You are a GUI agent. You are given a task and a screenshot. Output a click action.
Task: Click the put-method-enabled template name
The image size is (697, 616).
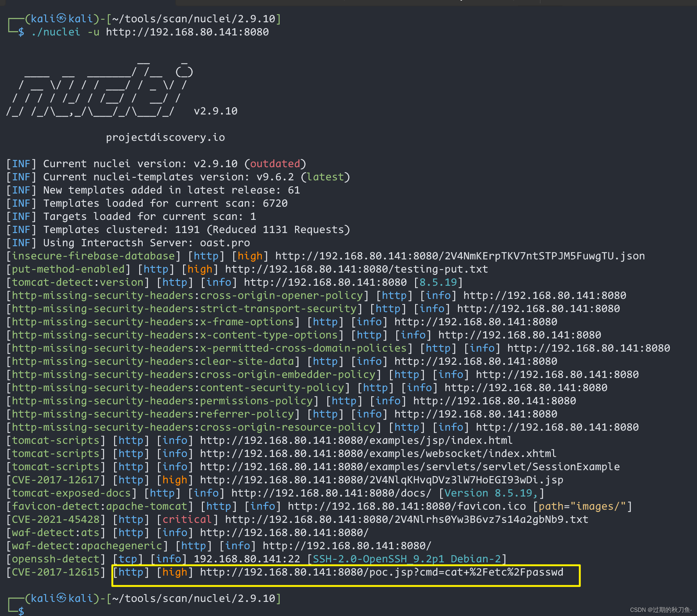[x=68, y=269]
